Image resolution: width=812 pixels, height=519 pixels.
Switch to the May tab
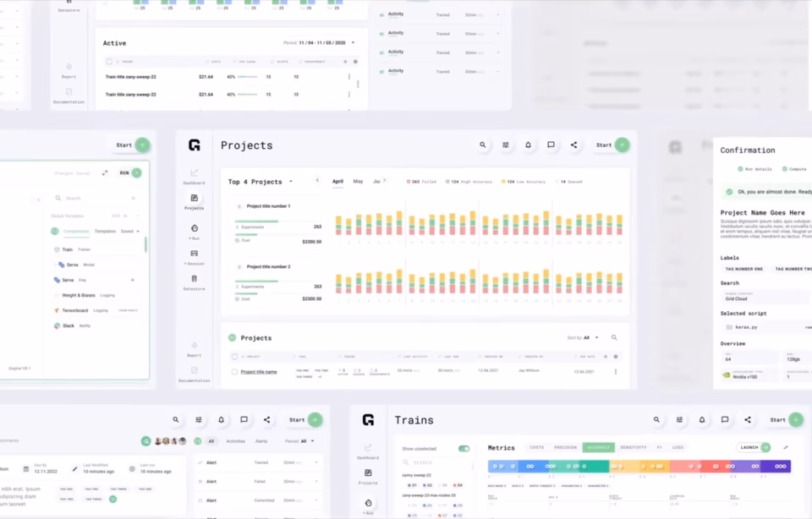pos(358,182)
